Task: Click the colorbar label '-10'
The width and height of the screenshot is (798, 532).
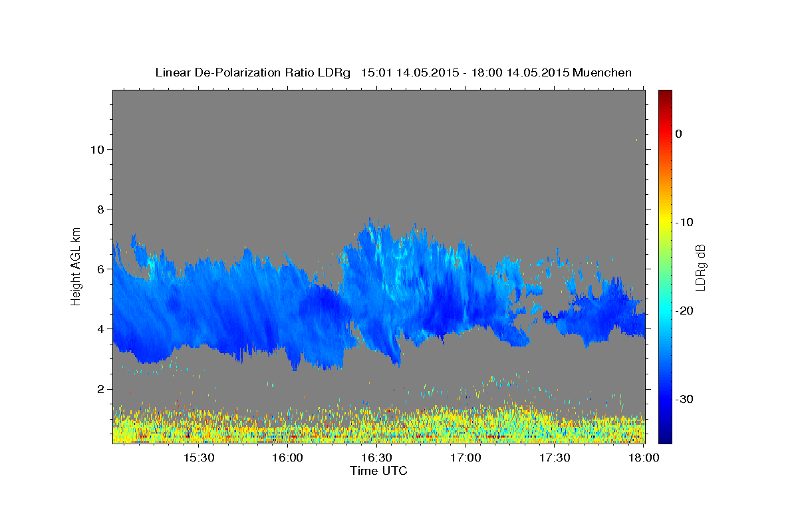Action: (685, 222)
